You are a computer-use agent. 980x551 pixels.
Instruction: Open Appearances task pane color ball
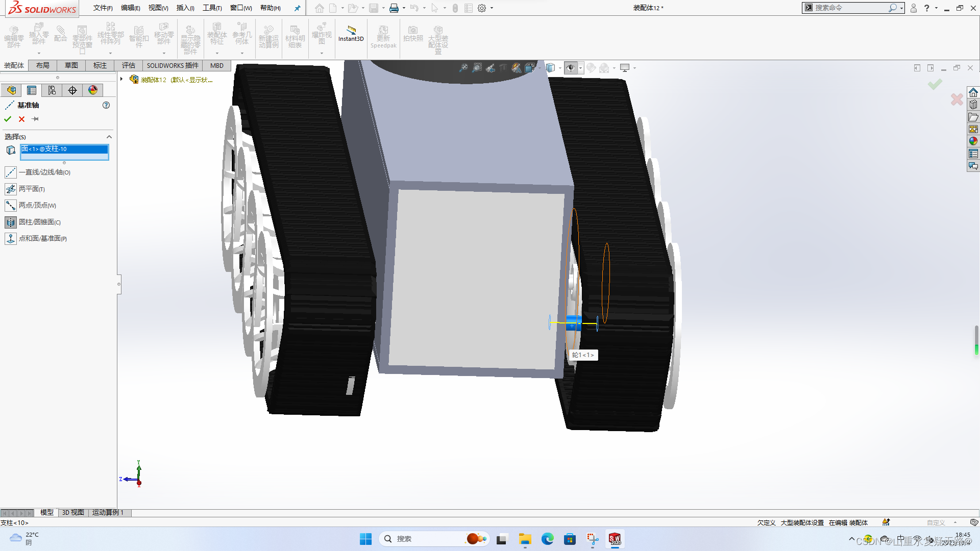[973, 141]
